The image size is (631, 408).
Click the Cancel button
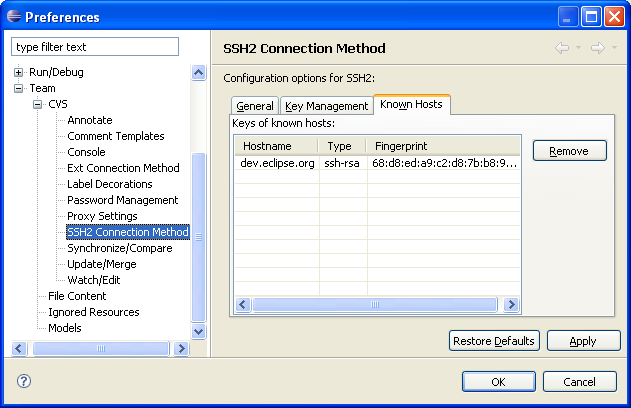pos(579,381)
